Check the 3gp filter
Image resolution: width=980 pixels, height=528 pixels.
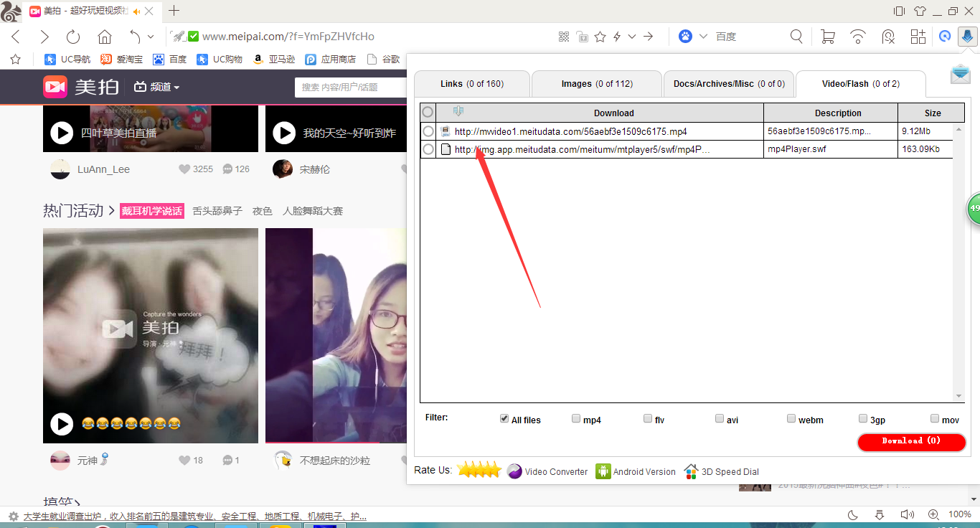(863, 419)
